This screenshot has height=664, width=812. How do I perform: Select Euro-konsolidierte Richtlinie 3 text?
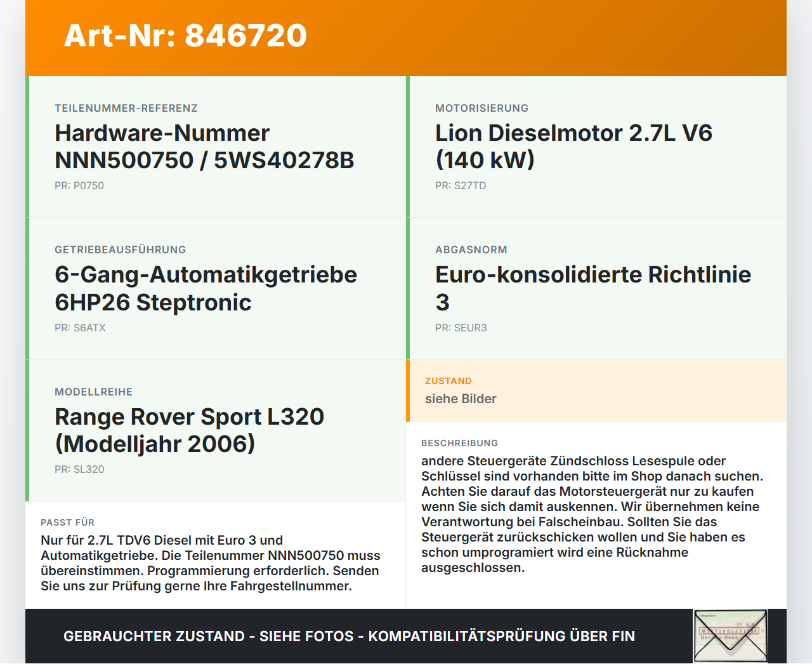coord(593,288)
